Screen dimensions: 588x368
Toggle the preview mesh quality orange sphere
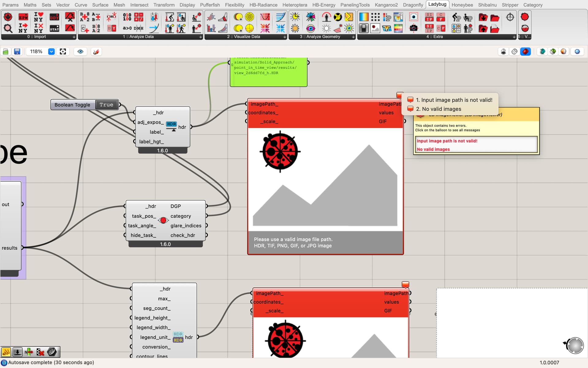tap(563, 52)
